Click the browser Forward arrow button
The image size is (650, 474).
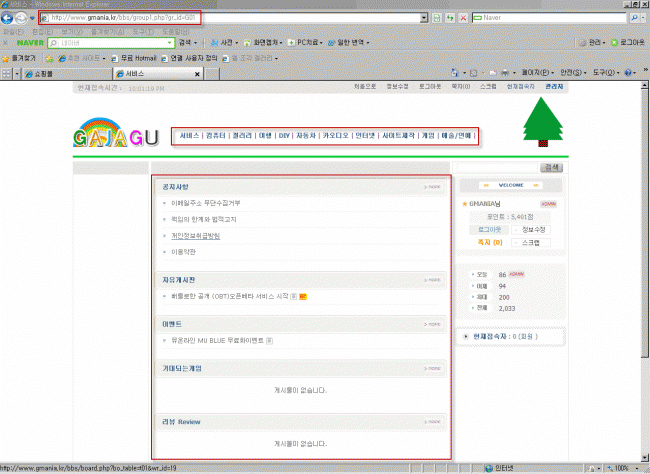pos(21,18)
